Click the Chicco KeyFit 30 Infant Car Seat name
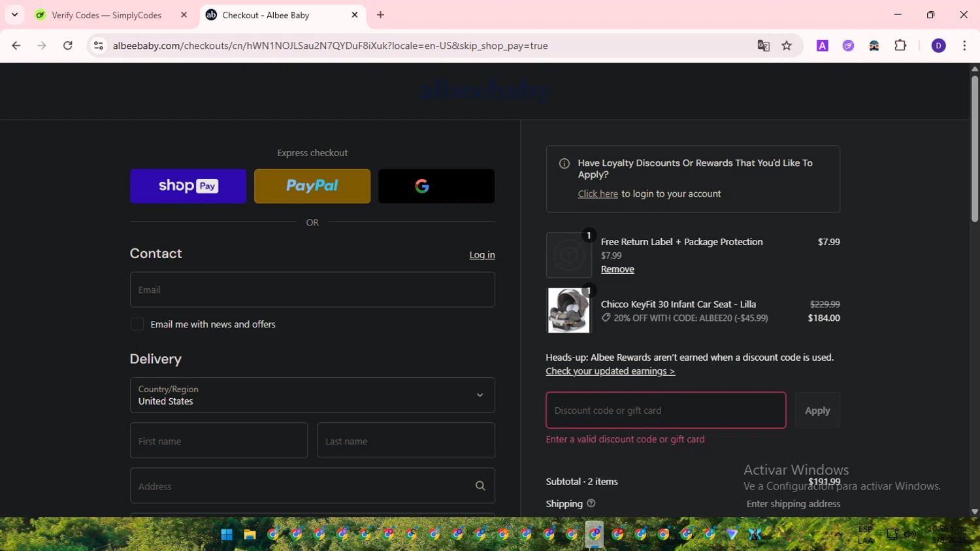Image resolution: width=980 pixels, height=551 pixels. coord(678,305)
